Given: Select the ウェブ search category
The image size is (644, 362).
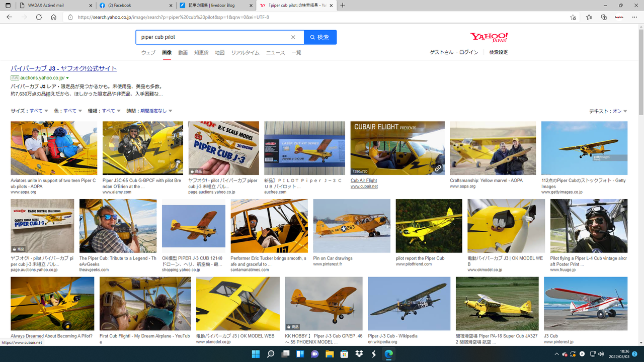Looking at the screenshot, I should click(x=148, y=53).
